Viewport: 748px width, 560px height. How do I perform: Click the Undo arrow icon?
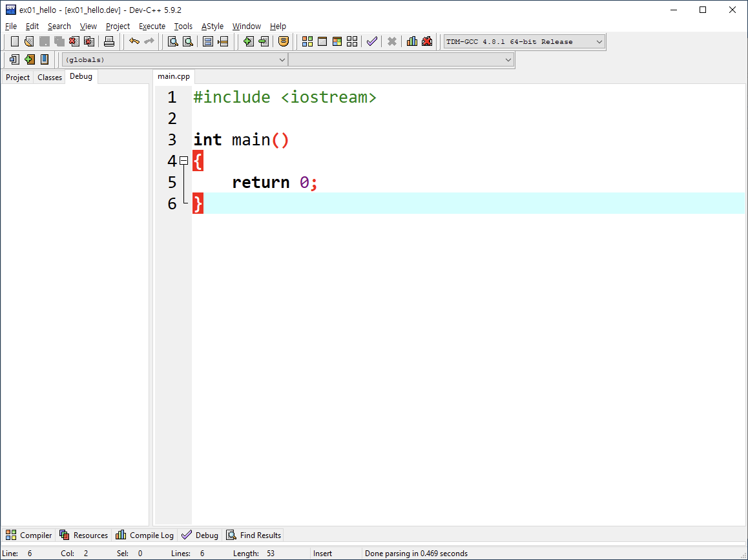[136, 41]
